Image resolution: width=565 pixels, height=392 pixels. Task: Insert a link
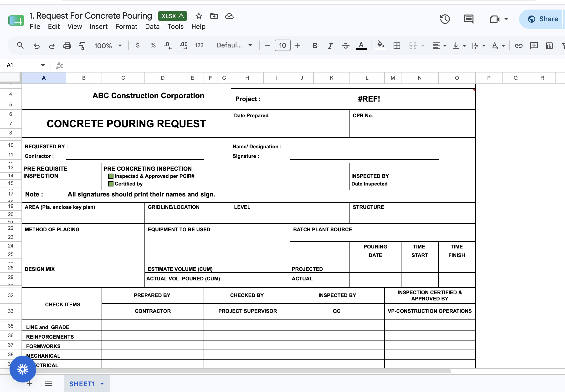(519, 46)
